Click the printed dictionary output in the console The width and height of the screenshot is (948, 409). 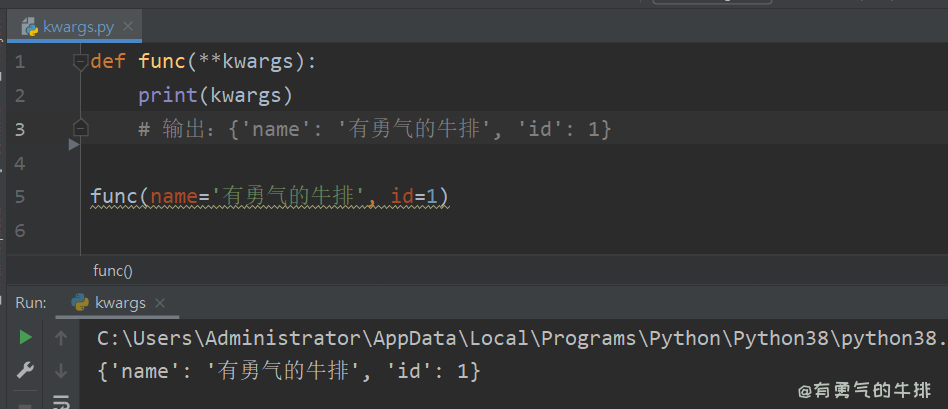click(289, 371)
